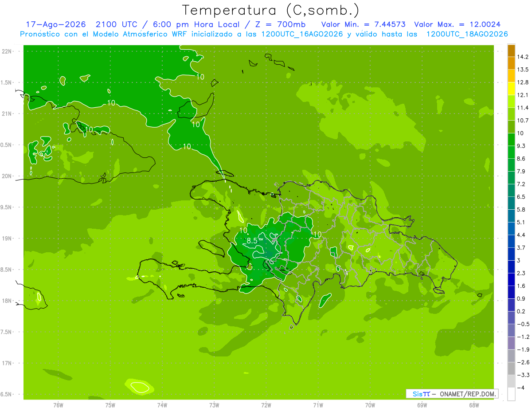This screenshot has height=411, width=532.
Task: Click the "9.3" colorbar value
Action: point(521,146)
